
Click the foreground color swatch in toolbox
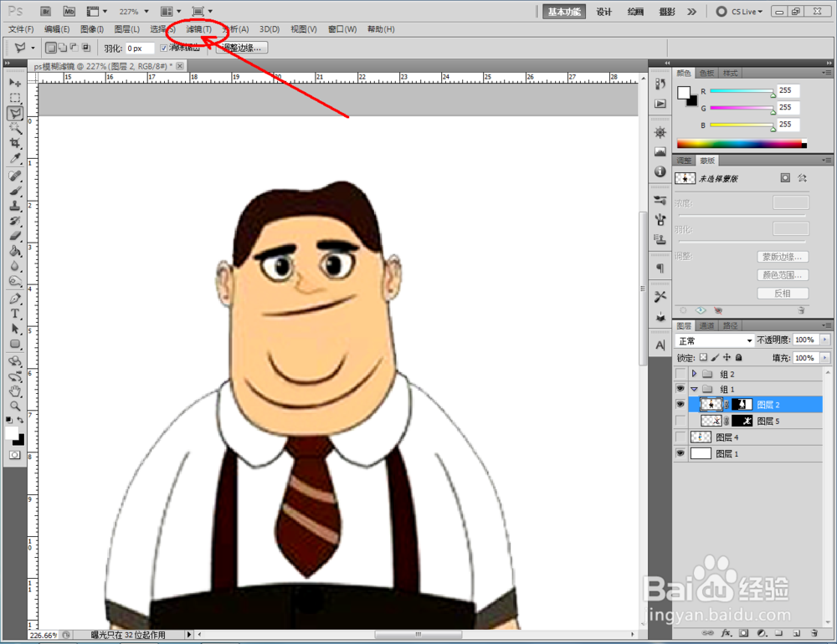pos(11,433)
